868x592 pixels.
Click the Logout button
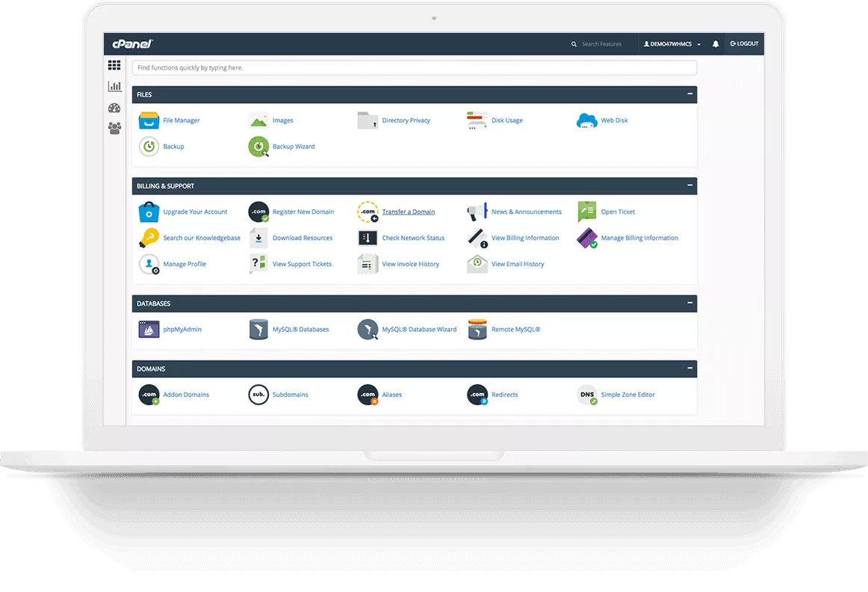pyautogui.click(x=744, y=44)
